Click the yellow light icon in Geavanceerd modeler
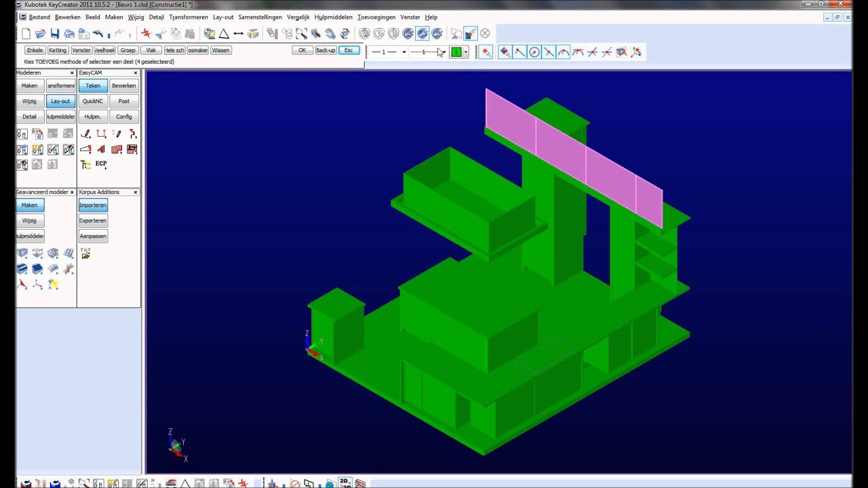Screen dimensions: 868x488 pos(53,285)
